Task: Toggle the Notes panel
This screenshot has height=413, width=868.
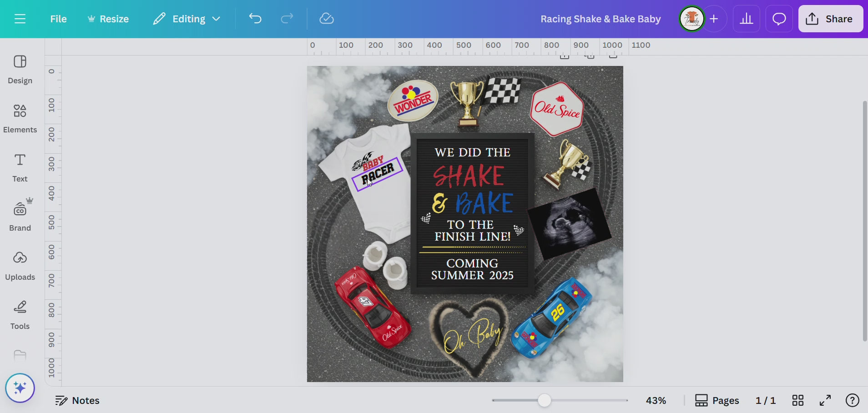Action: point(77,400)
